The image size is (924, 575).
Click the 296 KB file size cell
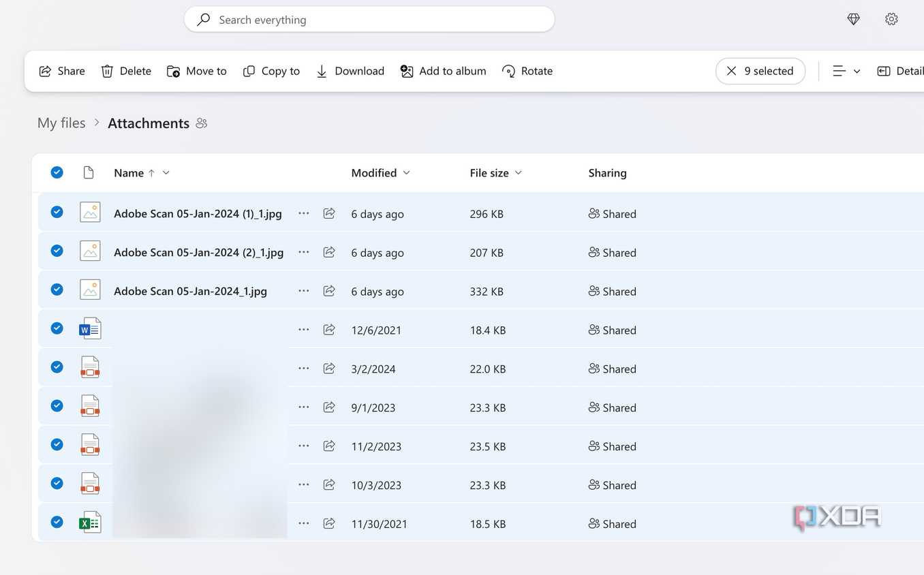pos(487,214)
